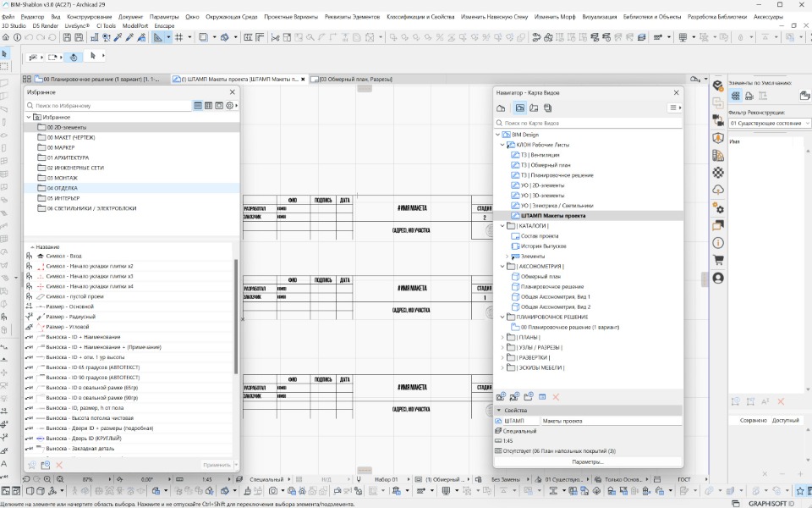Viewport: 812px width, 508px height.
Task: Open the Документ menu
Action: point(130,17)
